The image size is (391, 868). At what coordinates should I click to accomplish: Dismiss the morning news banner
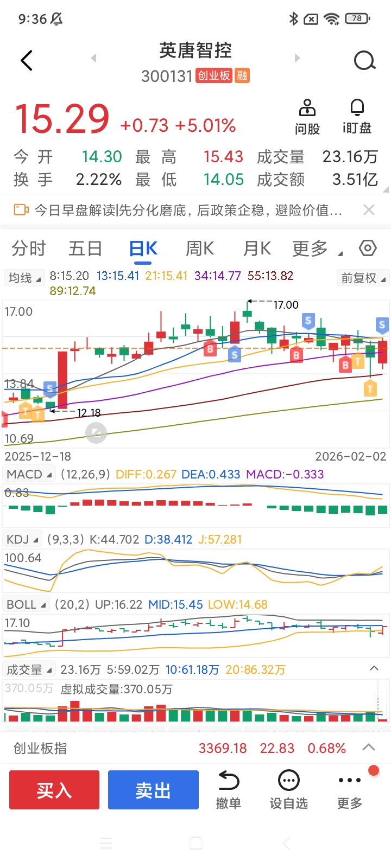click(369, 210)
